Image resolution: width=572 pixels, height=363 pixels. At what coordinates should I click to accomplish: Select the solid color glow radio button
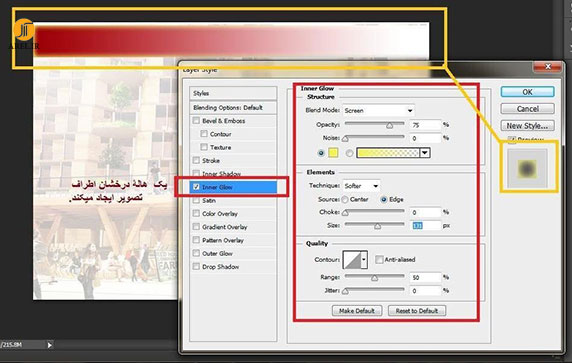pos(321,153)
